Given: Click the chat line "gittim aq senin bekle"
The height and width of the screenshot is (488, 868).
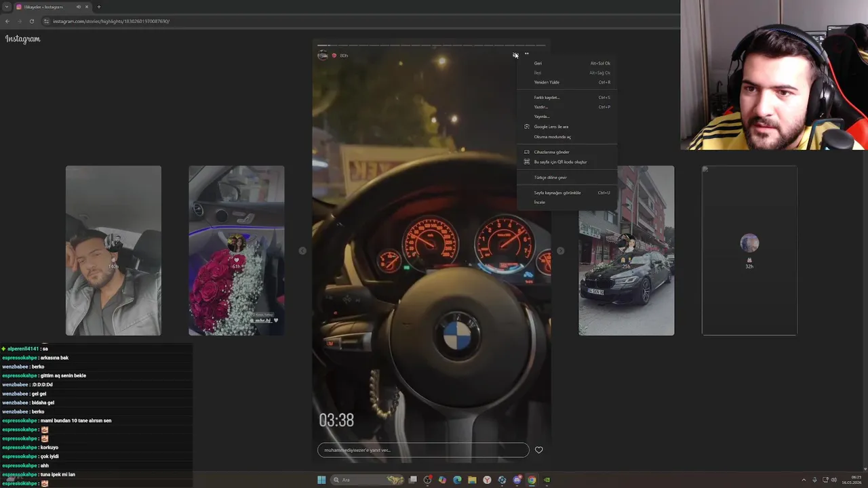Looking at the screenshot, I should tap(63, 375).
